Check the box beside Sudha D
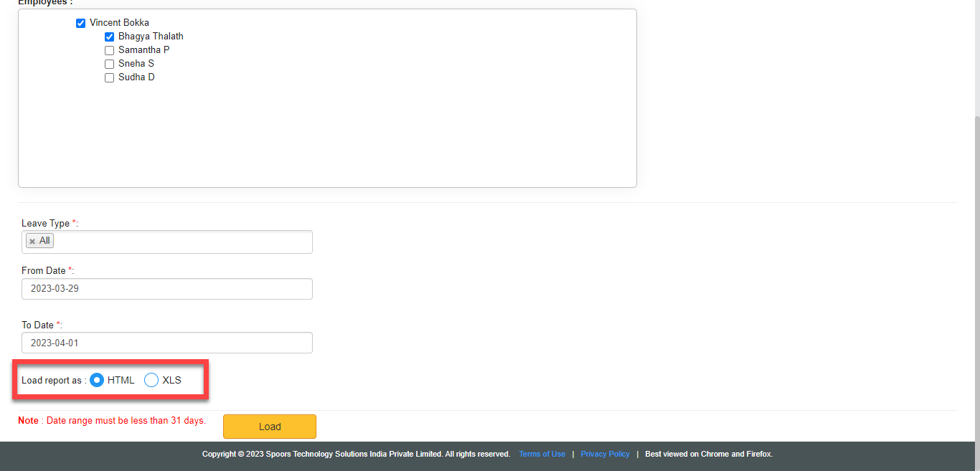Viewport: 980px width, 471px height. tap(109, 77)
